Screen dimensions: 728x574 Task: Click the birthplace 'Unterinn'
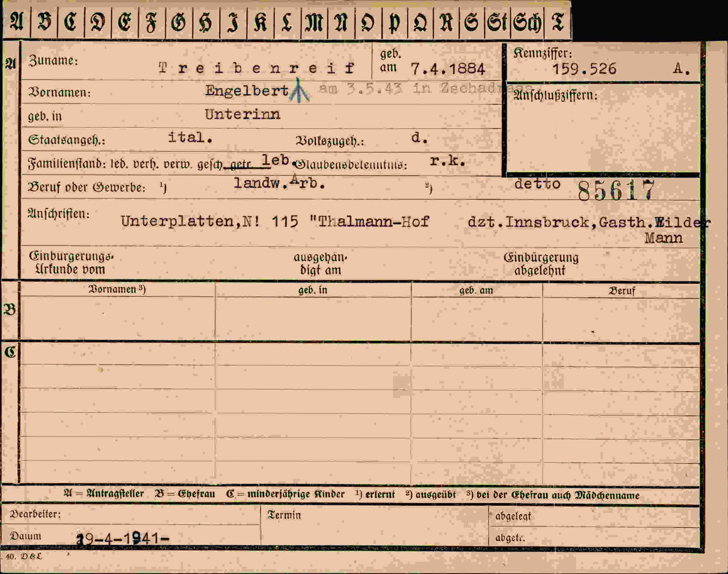pos(243,114)
